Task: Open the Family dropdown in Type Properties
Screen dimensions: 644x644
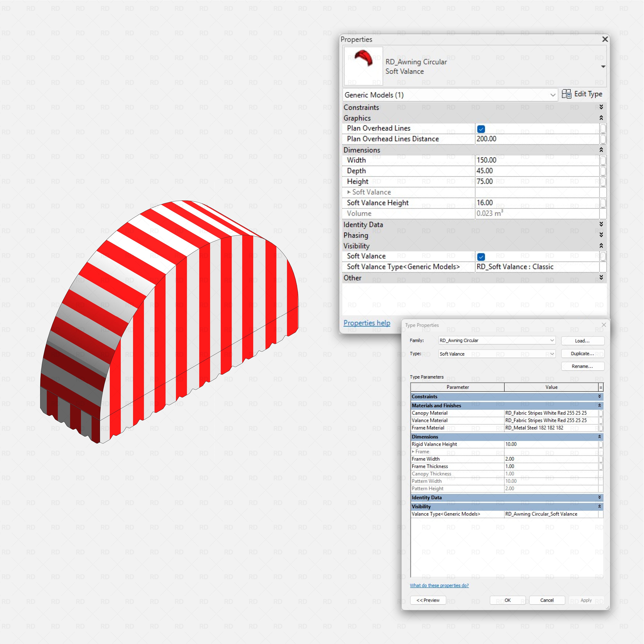Action: click(x=497, y=340)
